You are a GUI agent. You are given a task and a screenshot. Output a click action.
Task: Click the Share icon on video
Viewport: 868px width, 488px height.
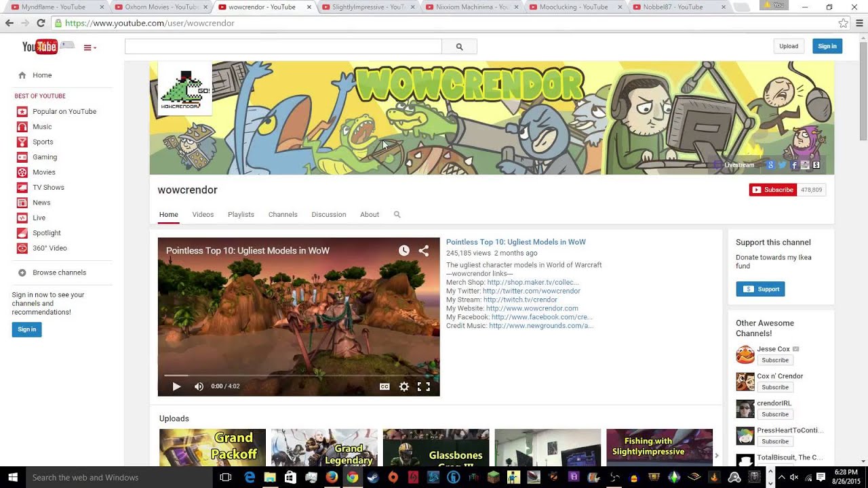[424, 251]
